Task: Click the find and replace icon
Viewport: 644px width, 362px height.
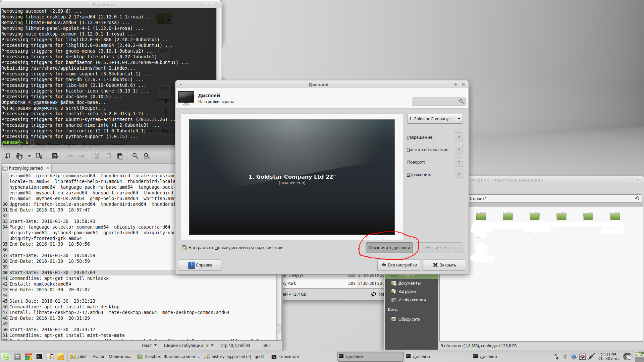Action: click(x=147, y=156)
